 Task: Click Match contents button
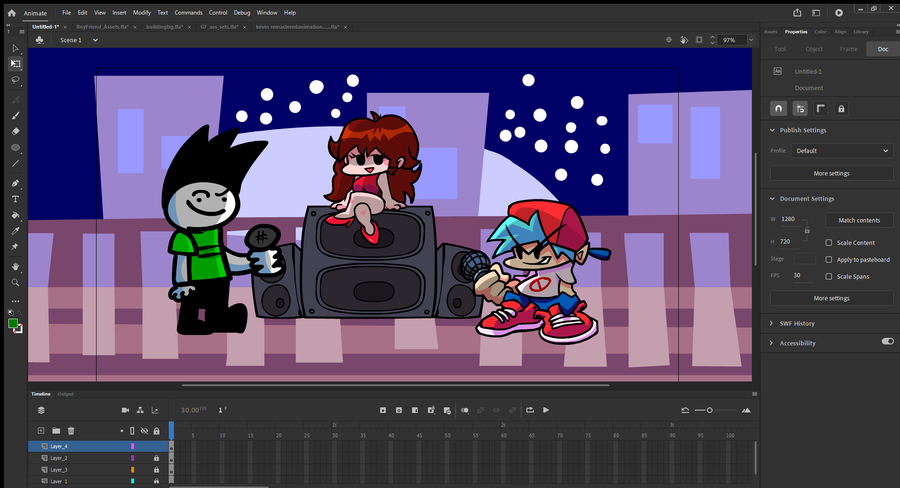click(859, 220)
